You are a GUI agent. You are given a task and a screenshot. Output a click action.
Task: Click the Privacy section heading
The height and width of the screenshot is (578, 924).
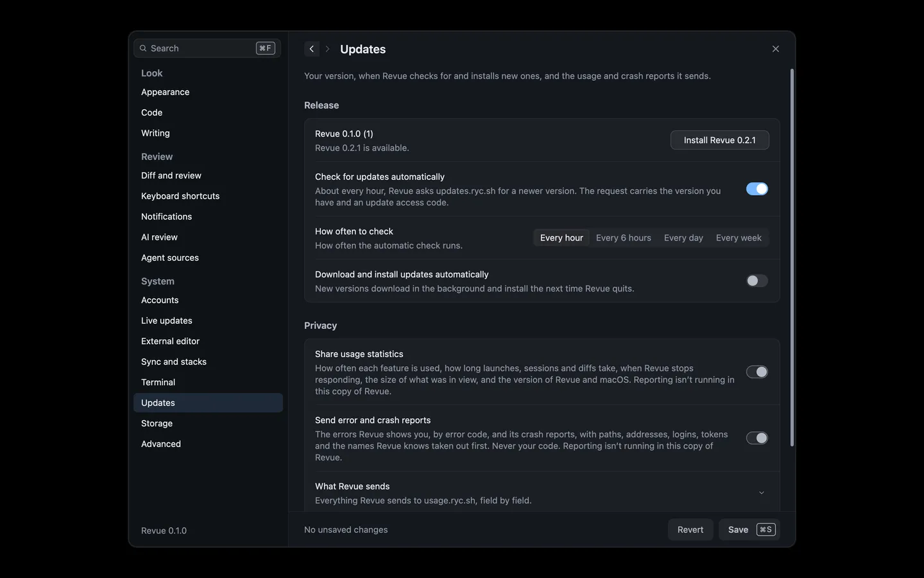click(320, 326)
